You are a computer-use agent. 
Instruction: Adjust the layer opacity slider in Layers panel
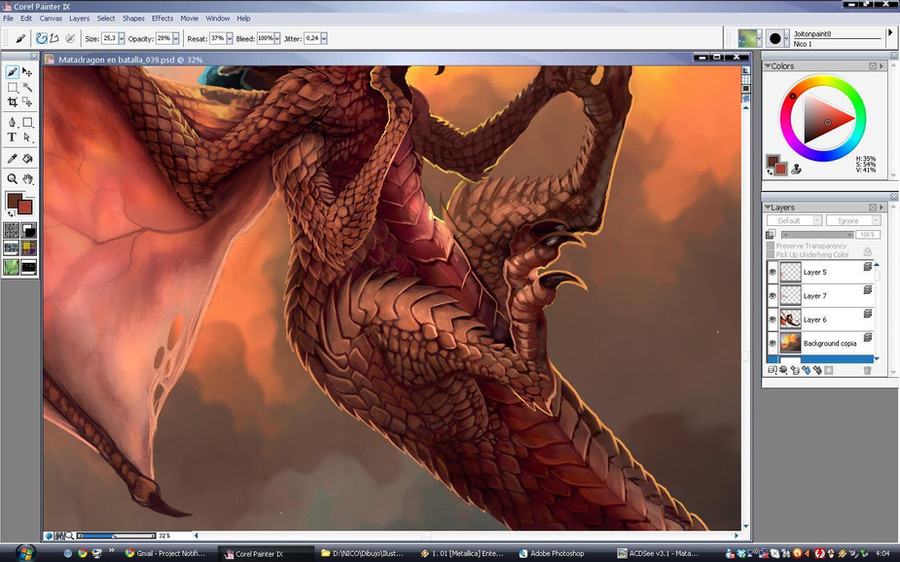tap(817, 234)
